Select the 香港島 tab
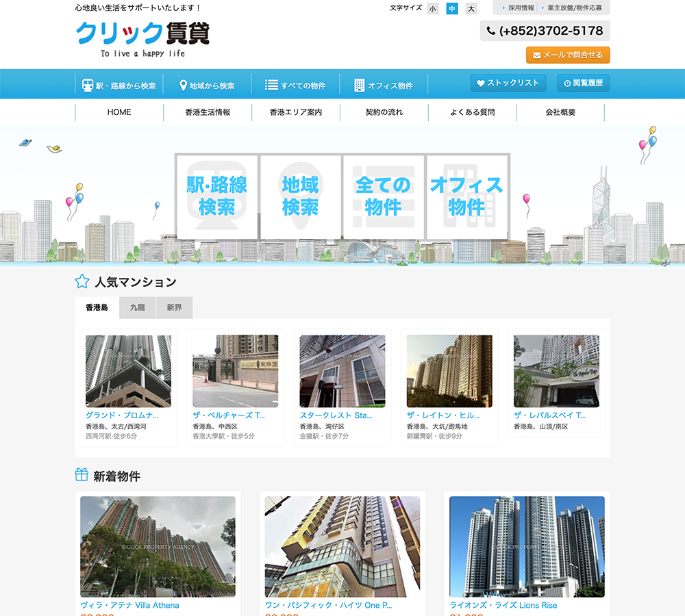 (x=97, y=307)
